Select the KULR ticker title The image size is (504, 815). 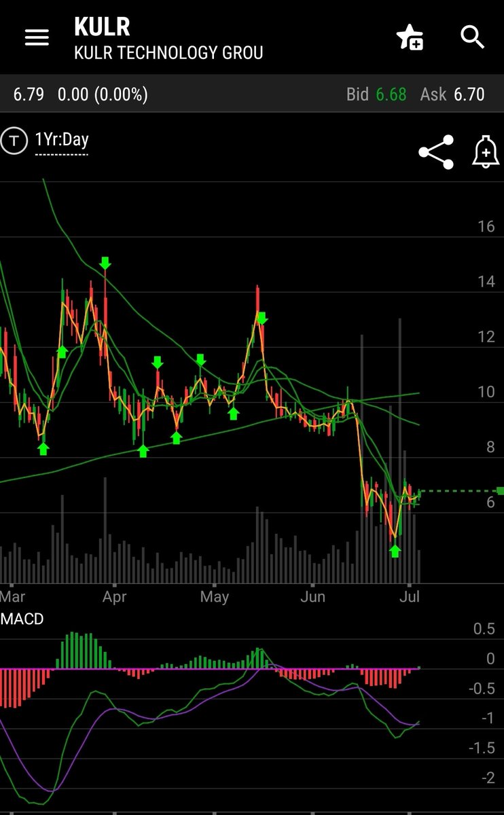tap(102, 27)
